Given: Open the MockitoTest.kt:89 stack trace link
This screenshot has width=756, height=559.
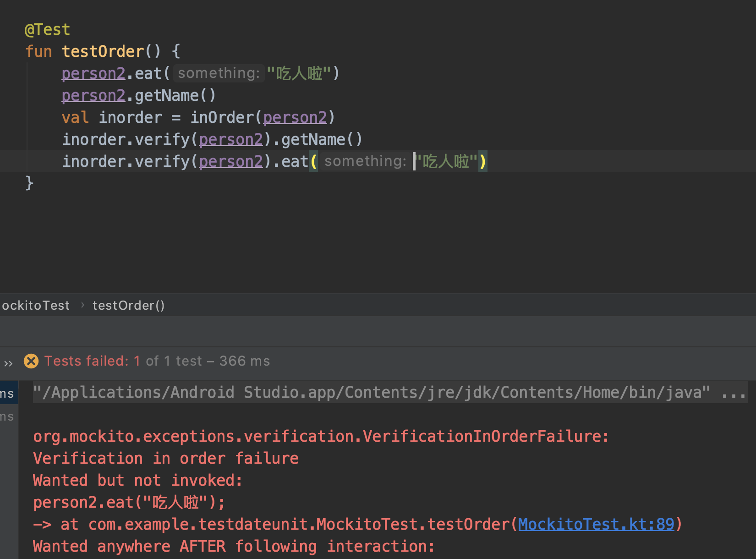Looking at the screenshot, I should (x=596, y=524).
